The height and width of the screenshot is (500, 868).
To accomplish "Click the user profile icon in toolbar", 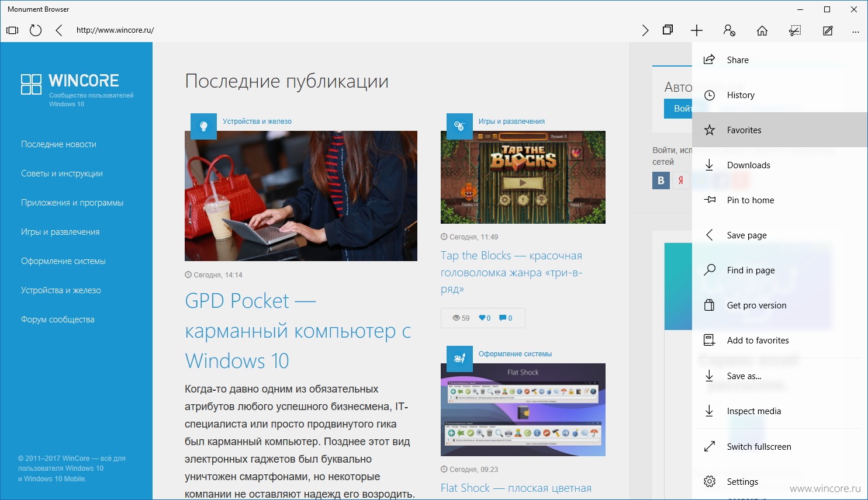I will pos(729,30).
